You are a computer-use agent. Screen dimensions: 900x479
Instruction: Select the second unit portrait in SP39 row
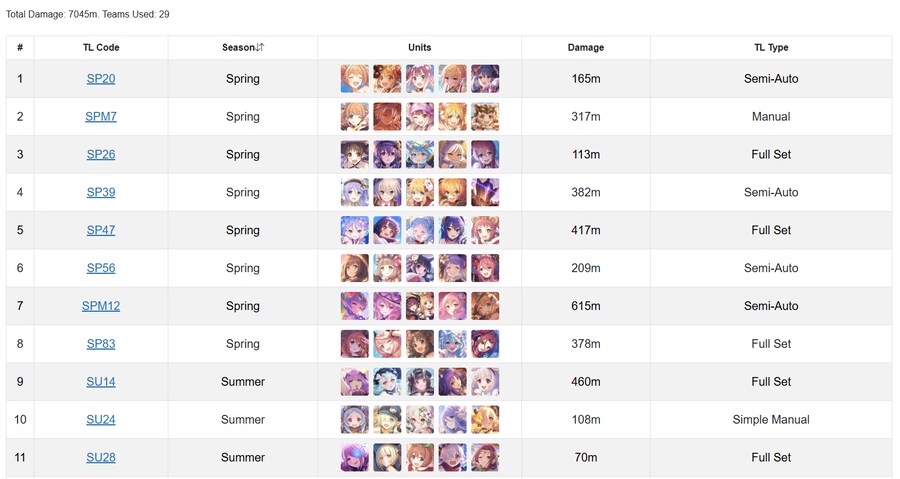388,192
